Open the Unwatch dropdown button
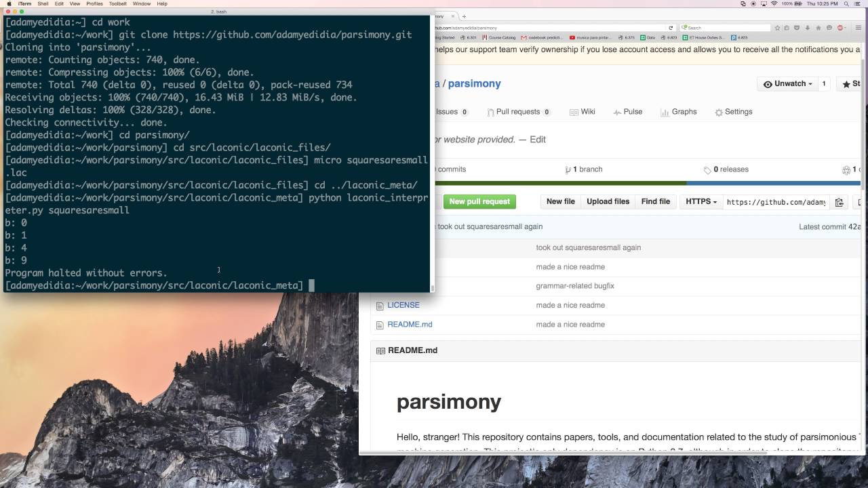The height and width of the screenshot is (488, 868). tap(787, 84)
